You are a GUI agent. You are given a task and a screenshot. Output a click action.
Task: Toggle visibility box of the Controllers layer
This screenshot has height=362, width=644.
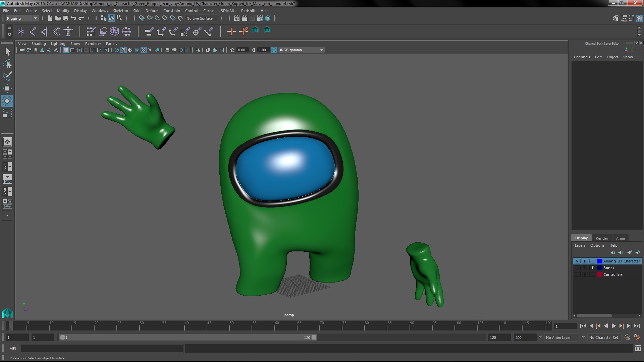(577, 275)
